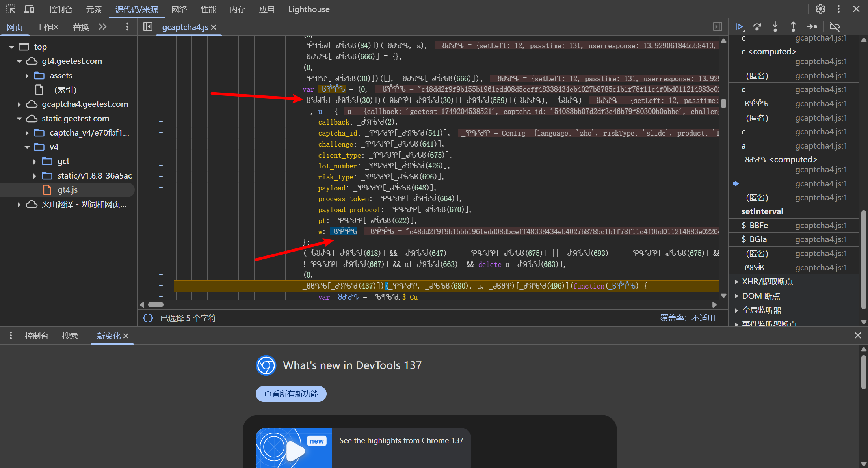Select the (索引) index file
Screen dimensions: 868x468
pos(65,90)
